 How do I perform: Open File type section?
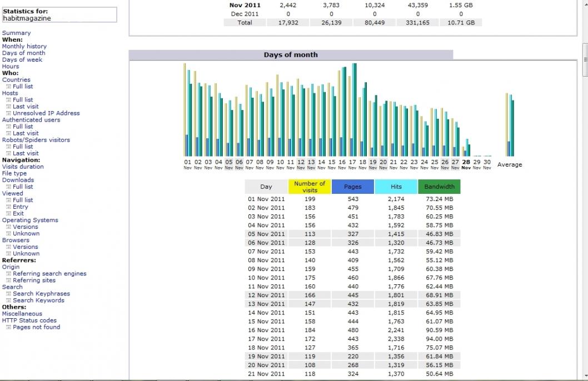[14, 173]
